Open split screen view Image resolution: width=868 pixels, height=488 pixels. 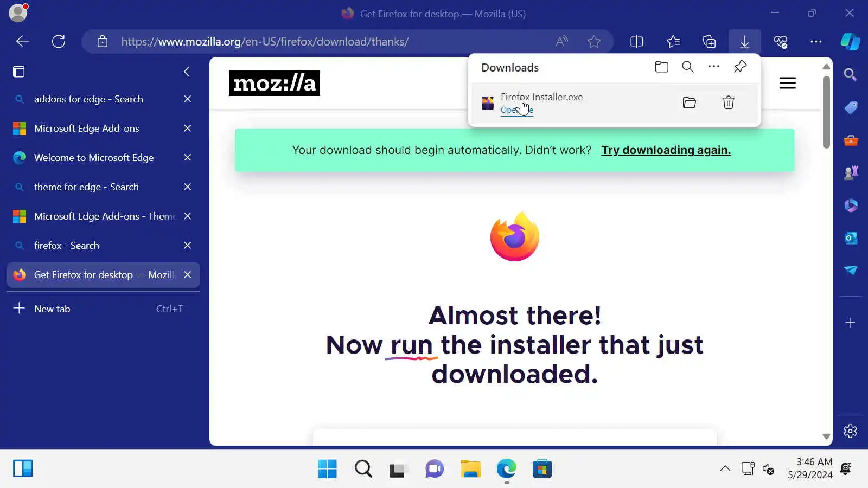pos(636,42)
